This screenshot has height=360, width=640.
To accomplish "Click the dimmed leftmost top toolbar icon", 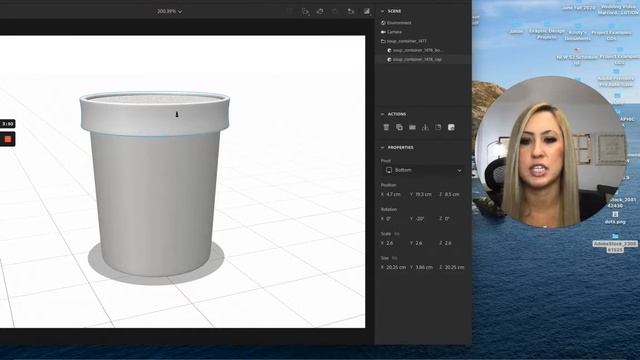I will coord(289,11).
